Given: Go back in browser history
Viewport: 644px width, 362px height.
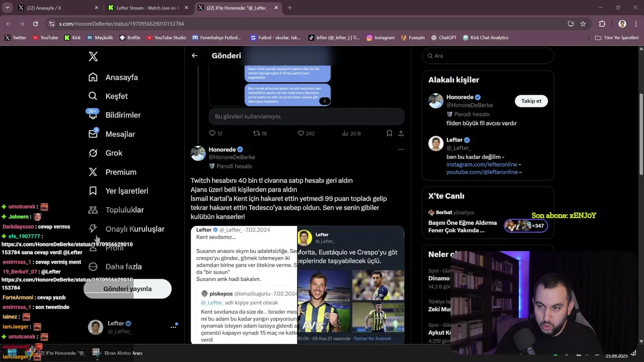Looking at the screenshot, I should click(x=9, y=24).
